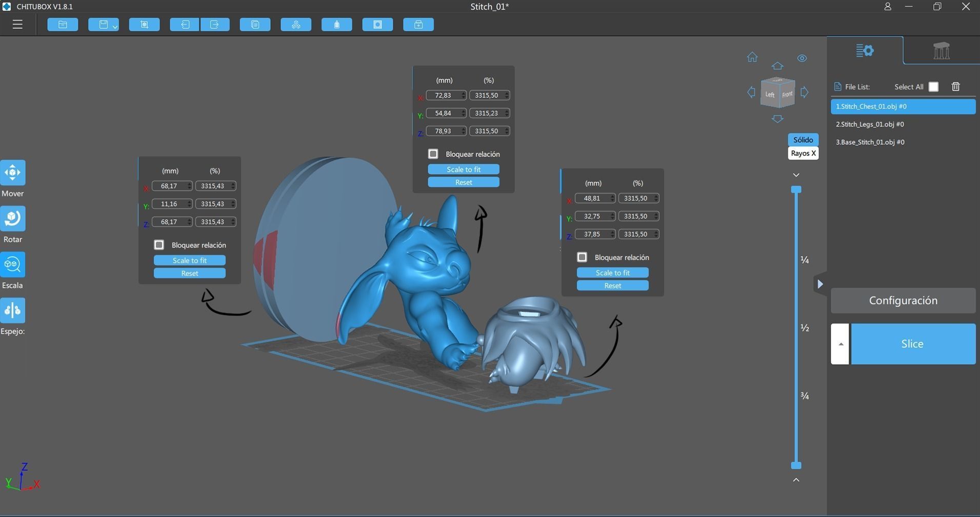Check the Select All checkbox
Screen dimensions: 980x517
point(933,87)
